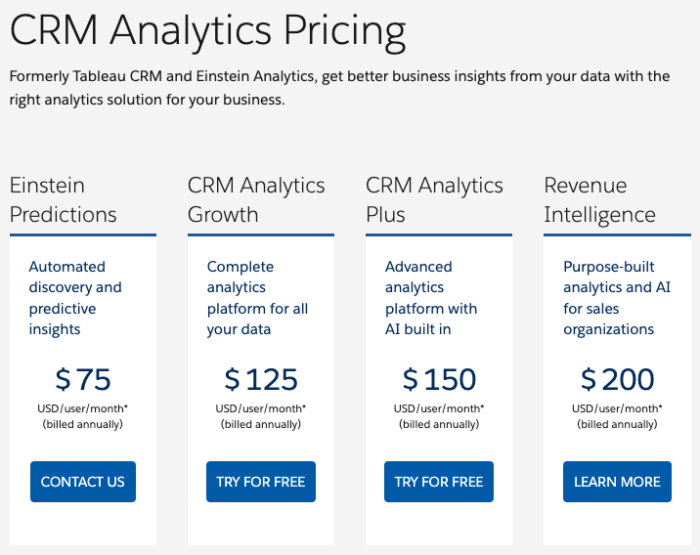700x555 pixels.
Task: Click 'Complete analytics platform for all your data' text
Action: [x=257, y=298]
